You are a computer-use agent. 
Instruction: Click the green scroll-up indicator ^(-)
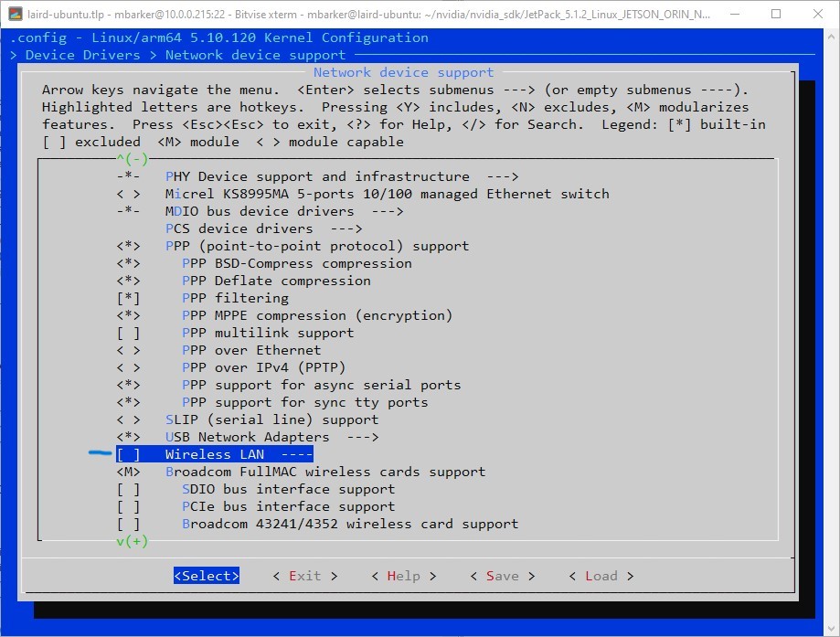tap(132, 159)
